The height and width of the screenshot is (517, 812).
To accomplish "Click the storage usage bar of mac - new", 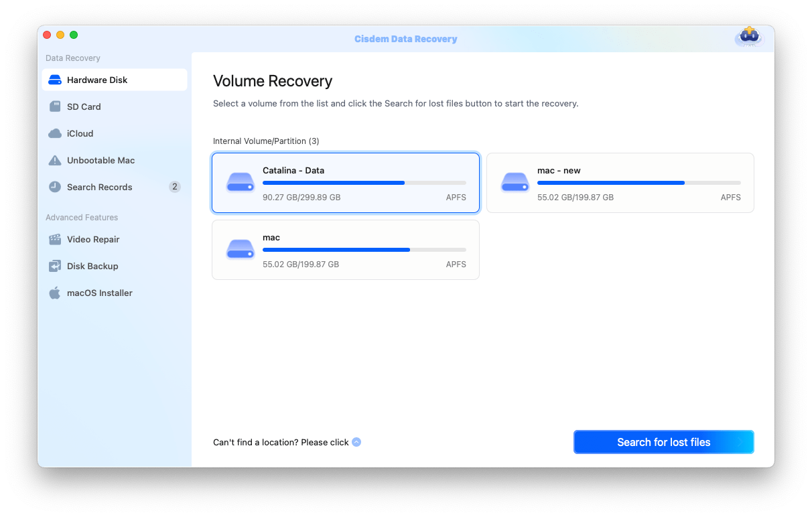I will point(638,182).
